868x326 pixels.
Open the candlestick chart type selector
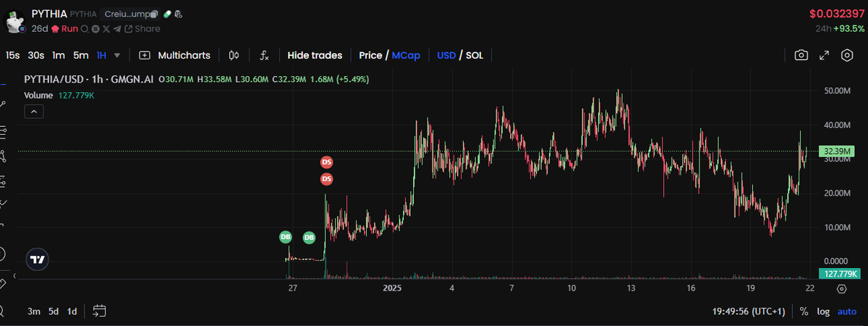tap(234, 55)
